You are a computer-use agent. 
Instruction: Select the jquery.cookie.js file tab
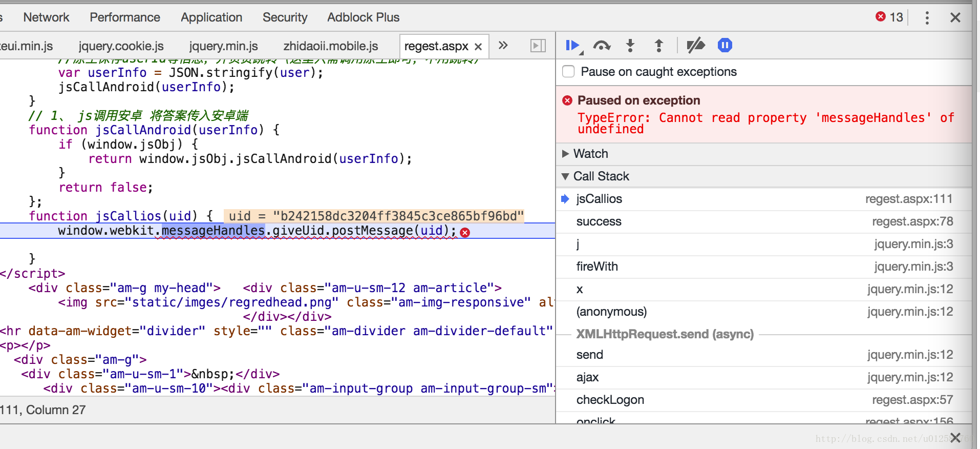click(121, 46)
